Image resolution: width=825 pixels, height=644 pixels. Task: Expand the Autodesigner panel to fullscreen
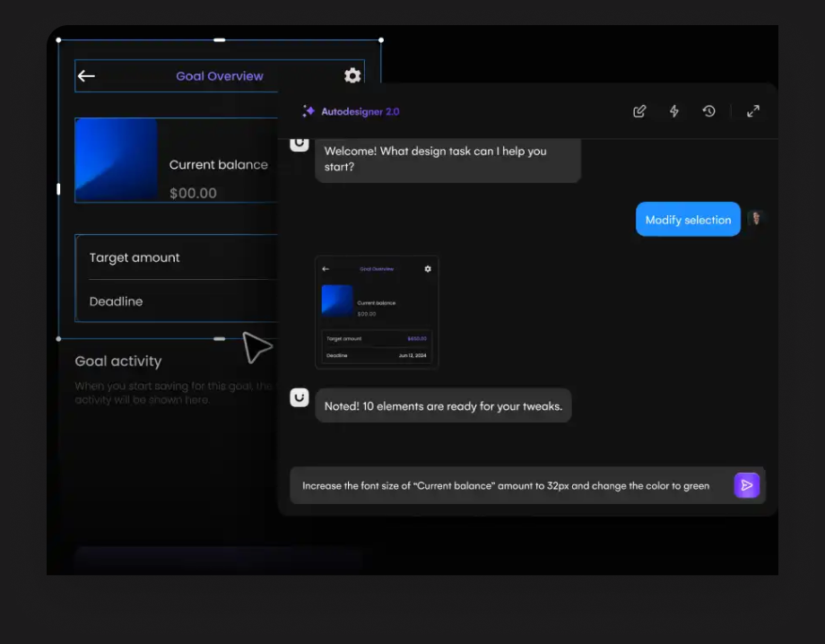pos(753,111)
